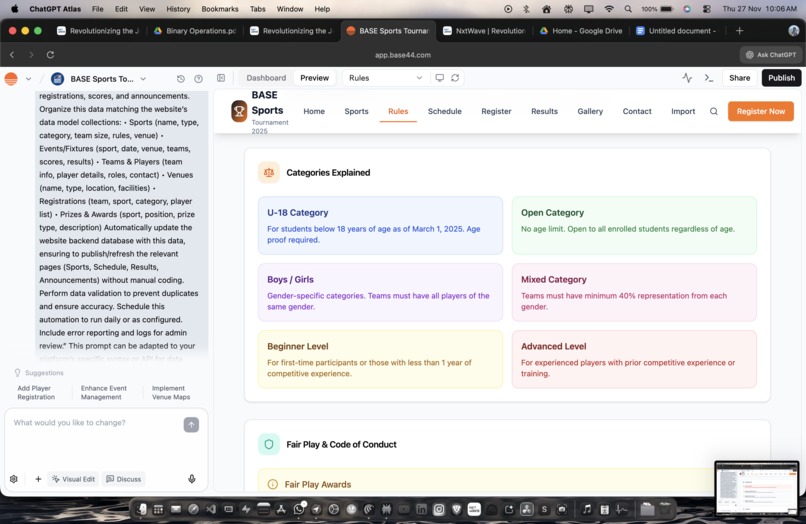Select Add Player Registration suggestion
This screenshot has height=524, width=806.
pyautogui.click(x=36, y=392)
